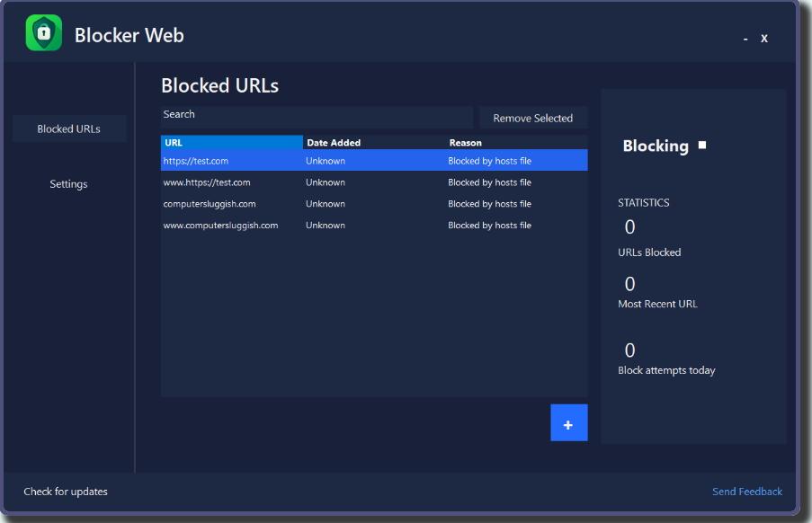Switch to the Blocked URLs section
812x523 pixels.
pyautogui.click(x=67, y=128)
